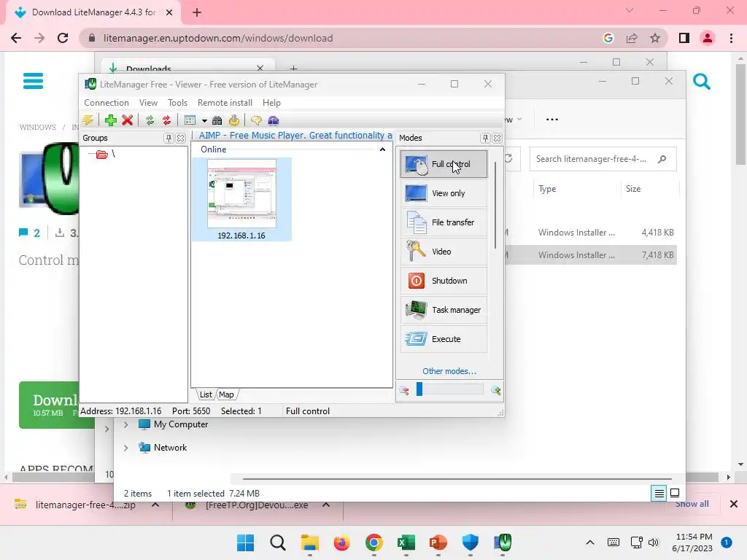Sort by the Size column header
Screen dimensions: 747x560
[x=633, y=189]
